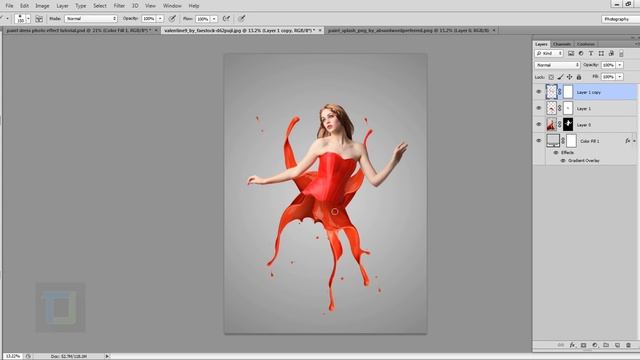
Task: Add layer style fx icon at panel bottom
Action: (x=572, y=345)
